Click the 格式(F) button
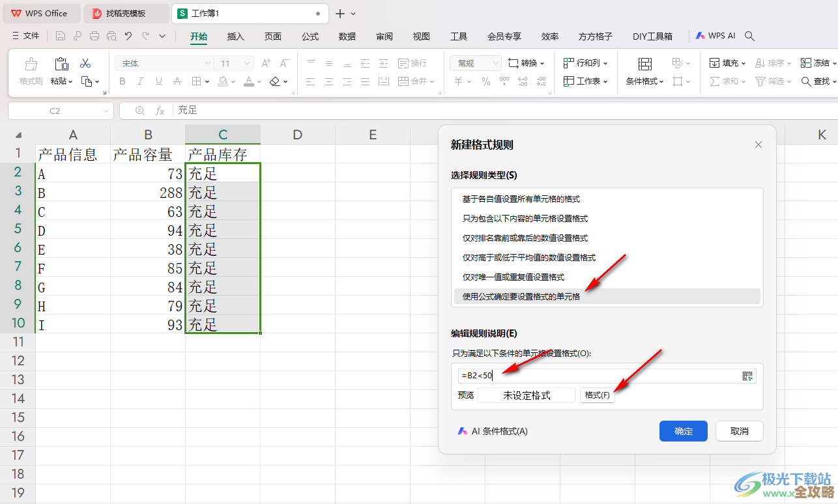This screenshot has width=838, height=504. point(597,395)
